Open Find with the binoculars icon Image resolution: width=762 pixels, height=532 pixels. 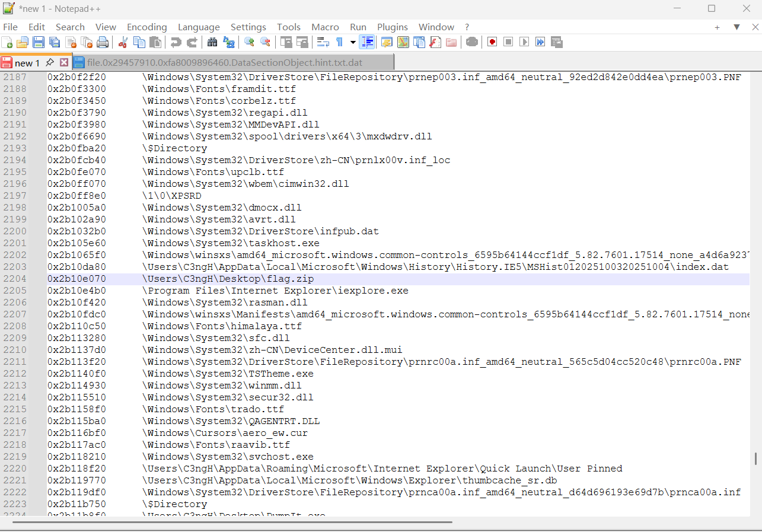[x=212, y=42]
